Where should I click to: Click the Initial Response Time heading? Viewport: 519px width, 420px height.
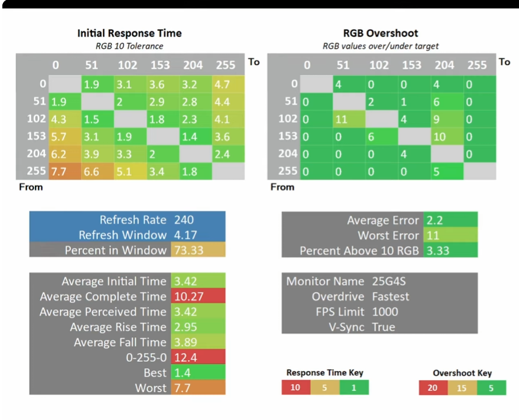point(129,33)
